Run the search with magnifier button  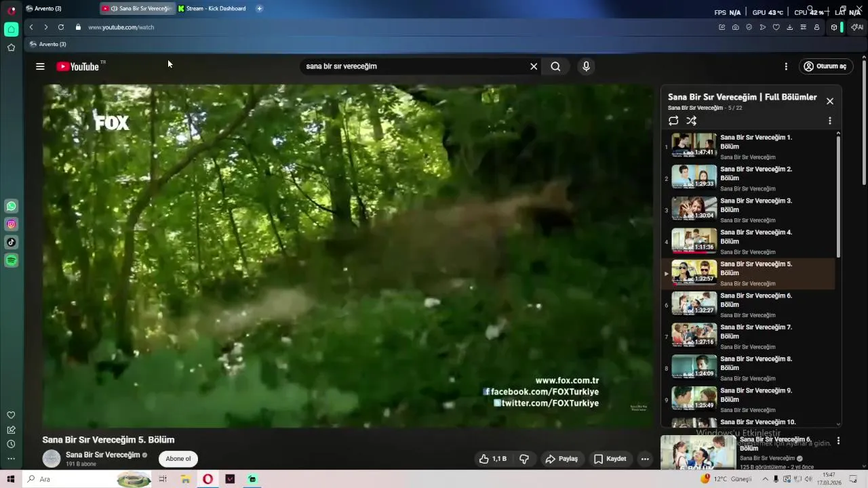click(x=555, y=66)
